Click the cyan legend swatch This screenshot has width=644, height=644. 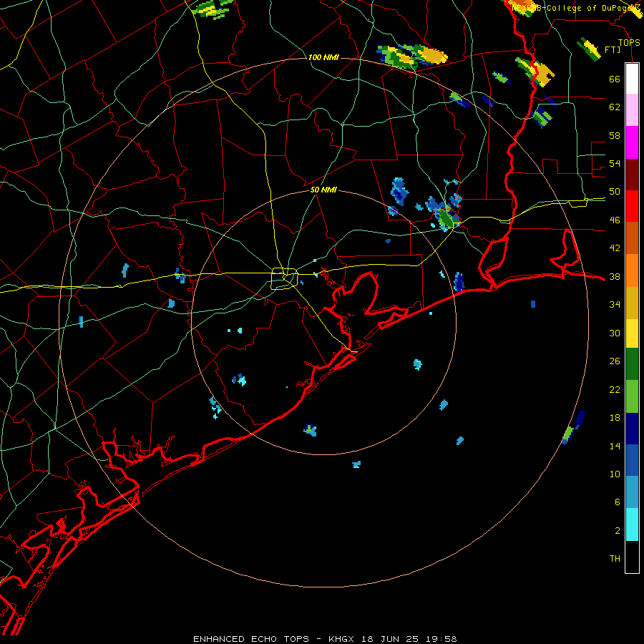tap(632, 524)
